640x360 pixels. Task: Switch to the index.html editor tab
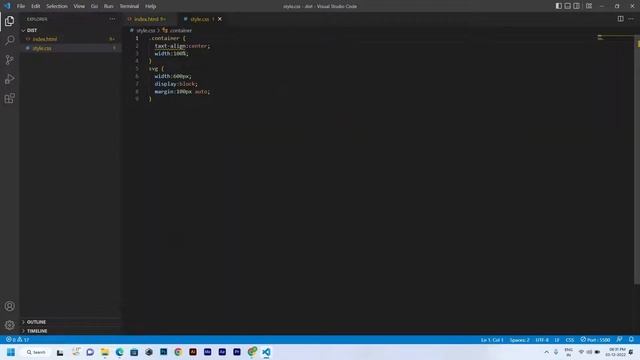(x=150, y=19)
